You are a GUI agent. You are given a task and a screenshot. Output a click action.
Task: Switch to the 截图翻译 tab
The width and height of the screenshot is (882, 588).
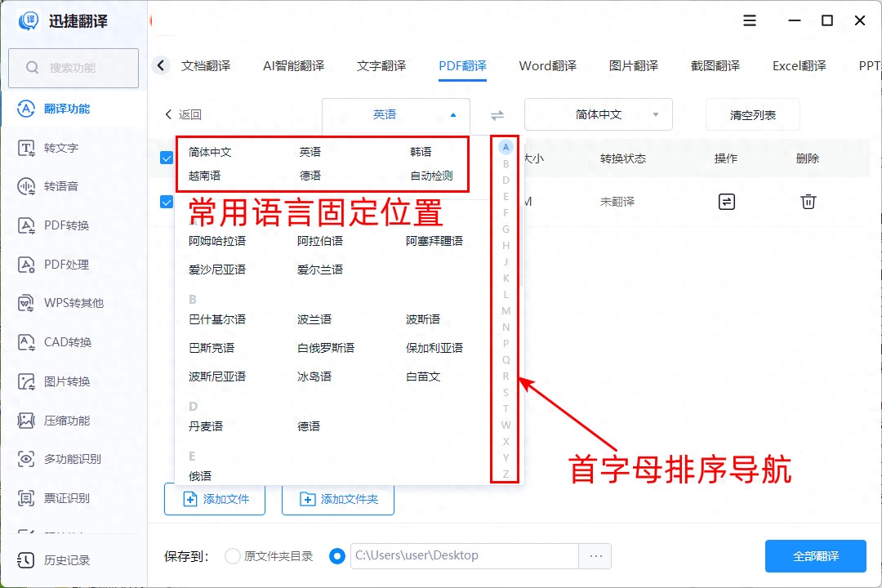pyautogui.click(x=715, y=66)
